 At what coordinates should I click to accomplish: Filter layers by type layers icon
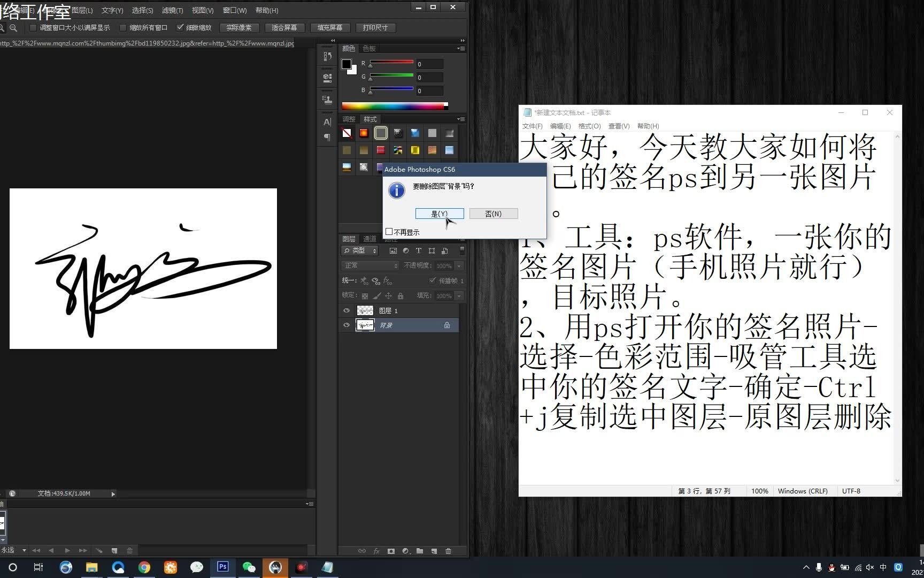419,250
